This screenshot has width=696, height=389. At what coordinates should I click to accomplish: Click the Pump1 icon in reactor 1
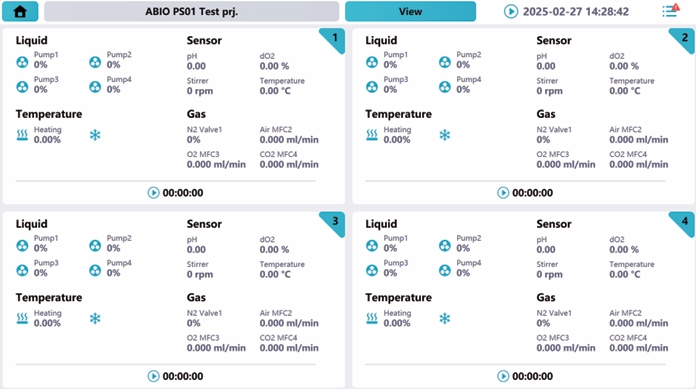point(22,62)
